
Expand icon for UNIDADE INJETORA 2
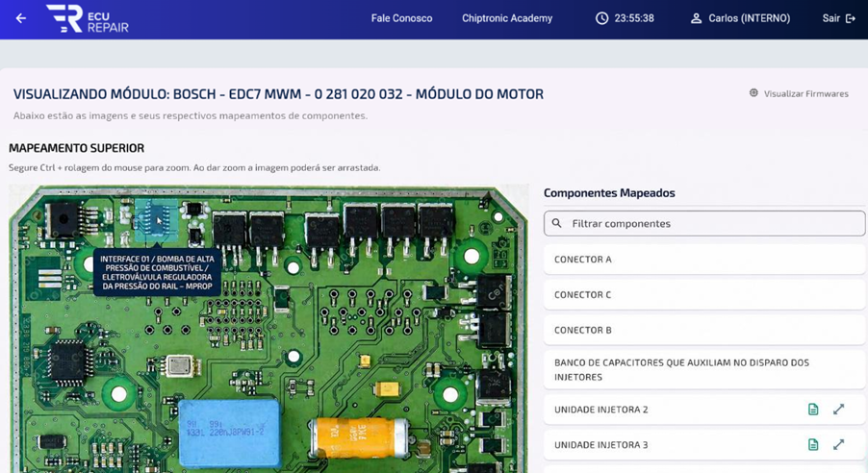pyautogui.click(x=839, y=410)
